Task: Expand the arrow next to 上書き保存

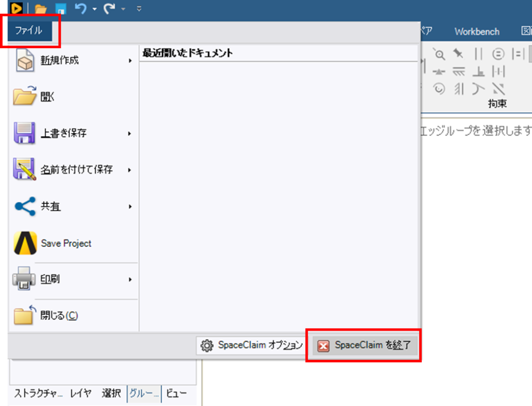Action: pos(129,133)
